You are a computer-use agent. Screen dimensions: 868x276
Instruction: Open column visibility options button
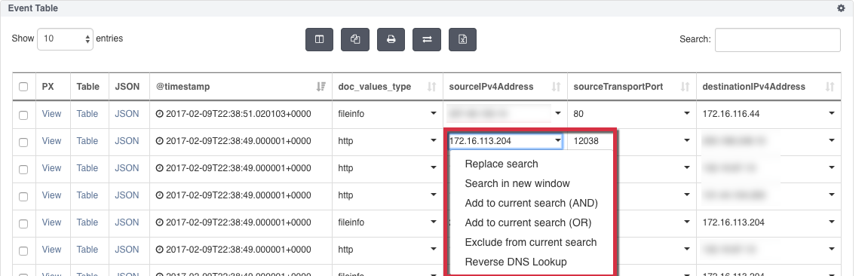click(x=320, y=39)
